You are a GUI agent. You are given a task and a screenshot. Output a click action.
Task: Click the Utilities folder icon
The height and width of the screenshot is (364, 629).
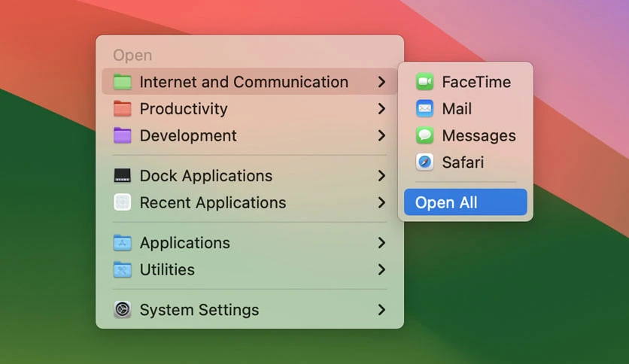[x=123, y=269]
